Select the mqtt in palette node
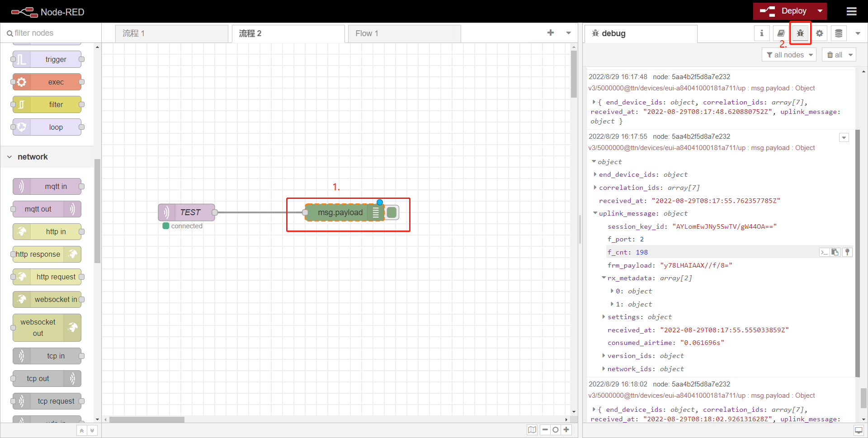The height and width of the screenshot is (438, 868). point(47,186)
